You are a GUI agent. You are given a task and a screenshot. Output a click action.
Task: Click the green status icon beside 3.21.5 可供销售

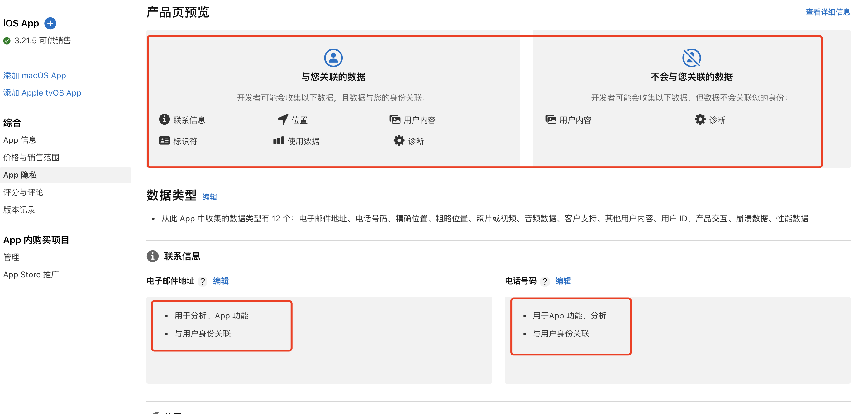7,41
